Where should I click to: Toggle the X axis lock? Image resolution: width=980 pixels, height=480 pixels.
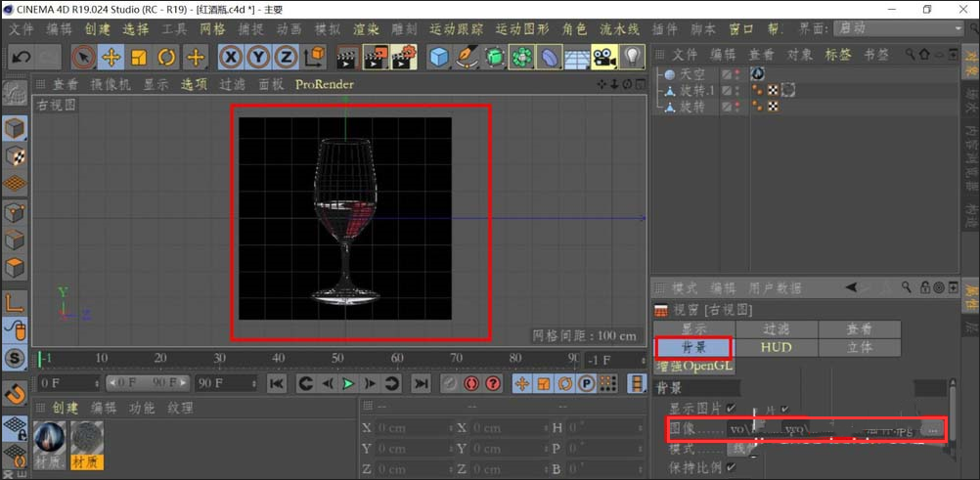231,58
